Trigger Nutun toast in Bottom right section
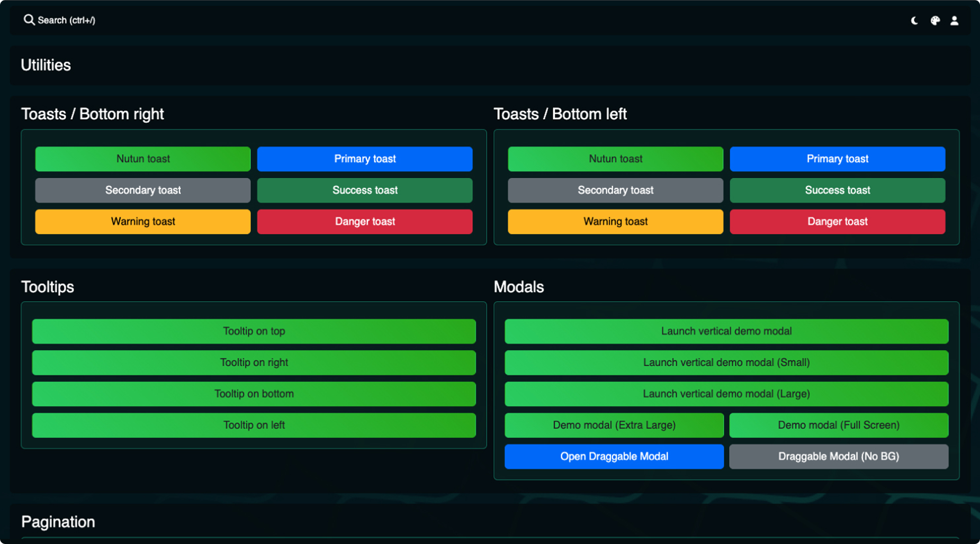Image resolution: width=980 pixels, height=544 pixels. [x=143, y=159]
